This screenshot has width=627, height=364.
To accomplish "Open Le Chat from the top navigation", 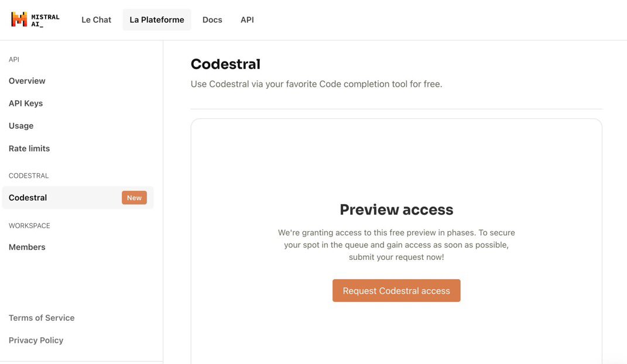I will coord(97,19).
